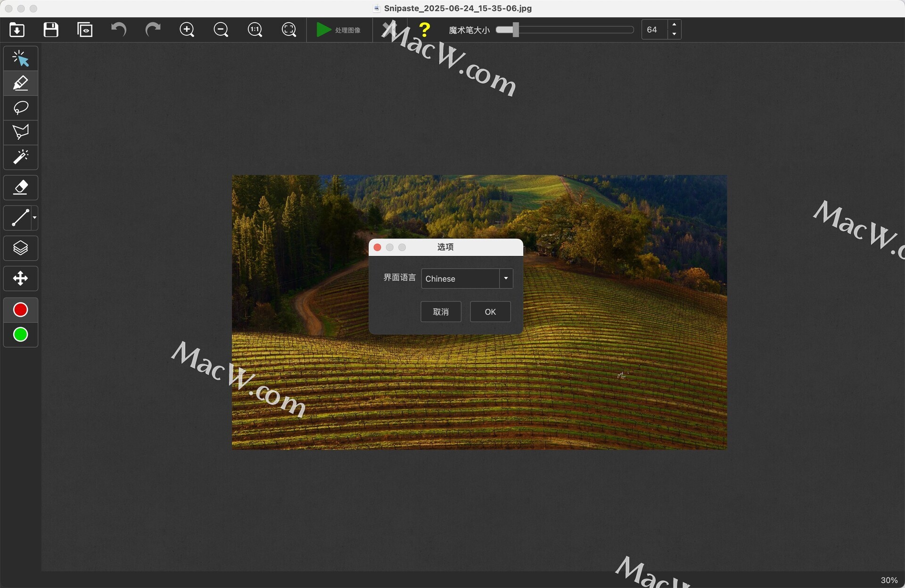
Task: Zoom out of the image
Action: point(221,30)
